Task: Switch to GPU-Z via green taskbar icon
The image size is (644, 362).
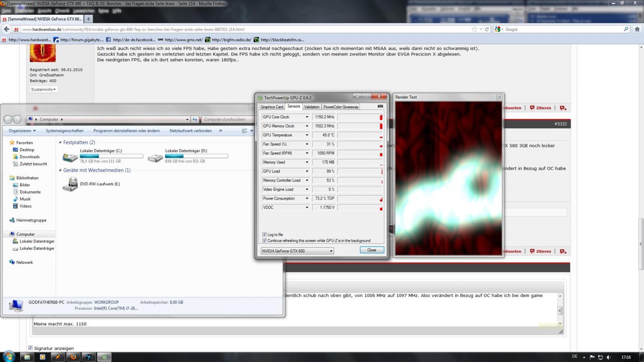Action: (x=104, y=357)
